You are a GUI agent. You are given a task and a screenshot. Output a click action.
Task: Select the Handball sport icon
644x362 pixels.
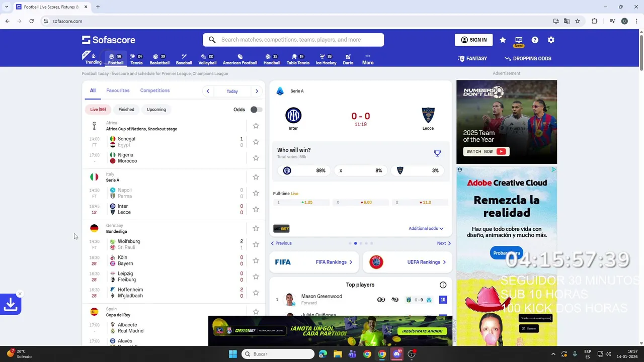tap(272, 59)
